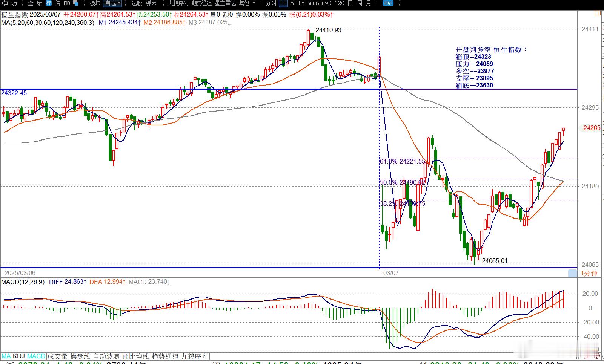
Task: Select 九转序列 in top toolbar
Action: pos(178,3)
